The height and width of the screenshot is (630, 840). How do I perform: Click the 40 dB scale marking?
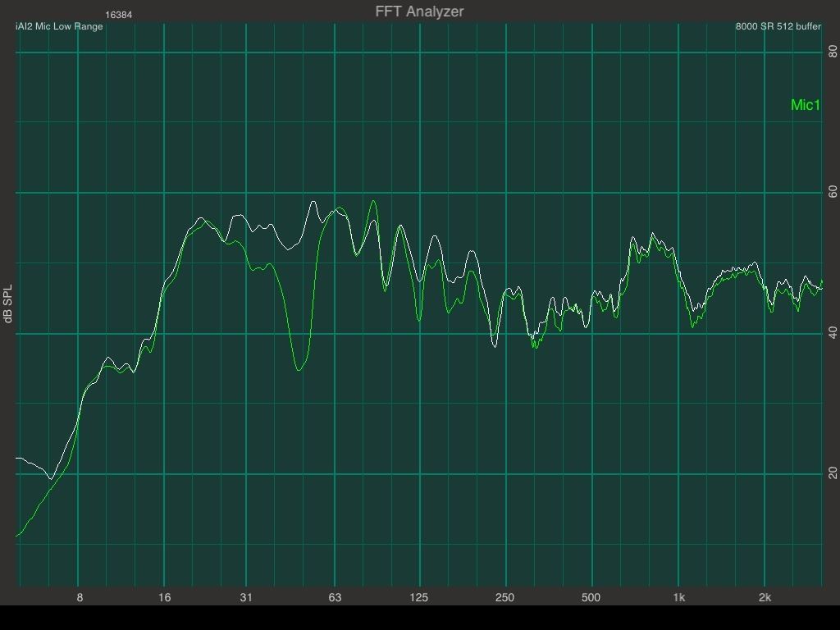833,333
